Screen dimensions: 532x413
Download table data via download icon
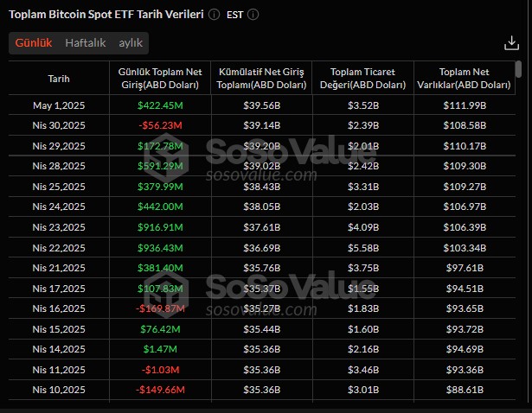[x=511, y=43]
